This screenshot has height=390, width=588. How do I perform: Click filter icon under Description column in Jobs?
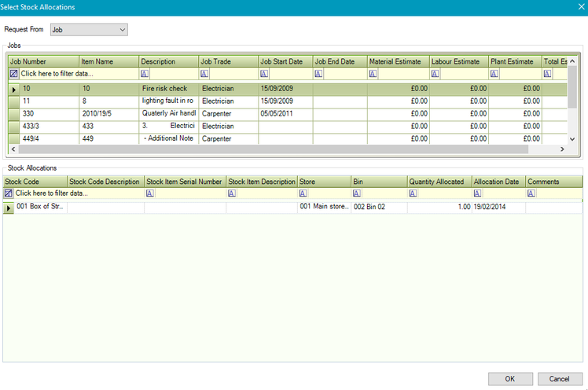click(145, 74)
